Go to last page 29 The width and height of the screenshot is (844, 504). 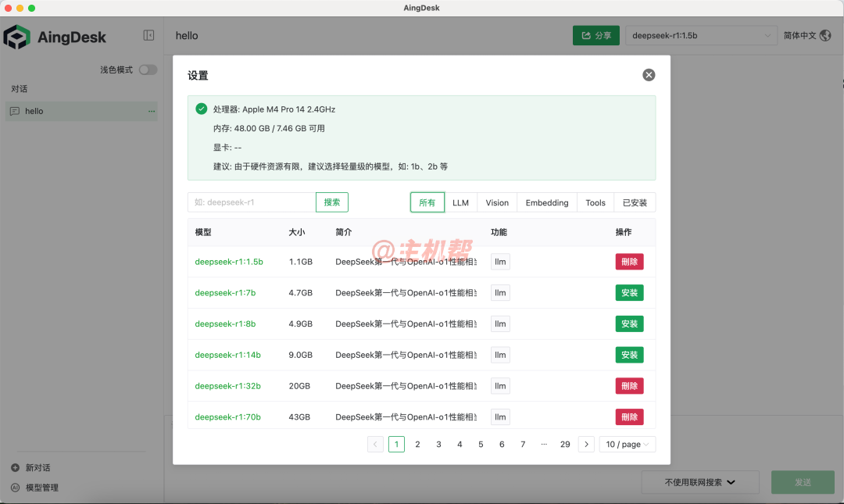565,445
